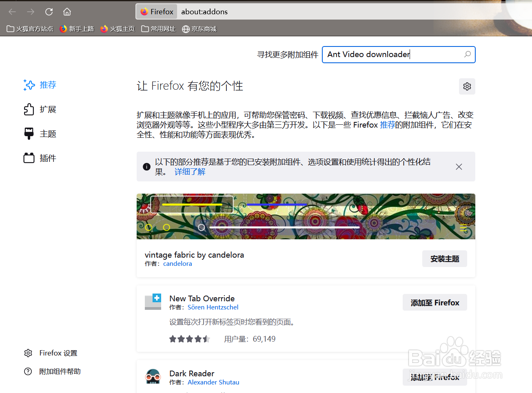The image size is (532, 393).
Task: Open Firefox 设置
Action: (51, 353)
